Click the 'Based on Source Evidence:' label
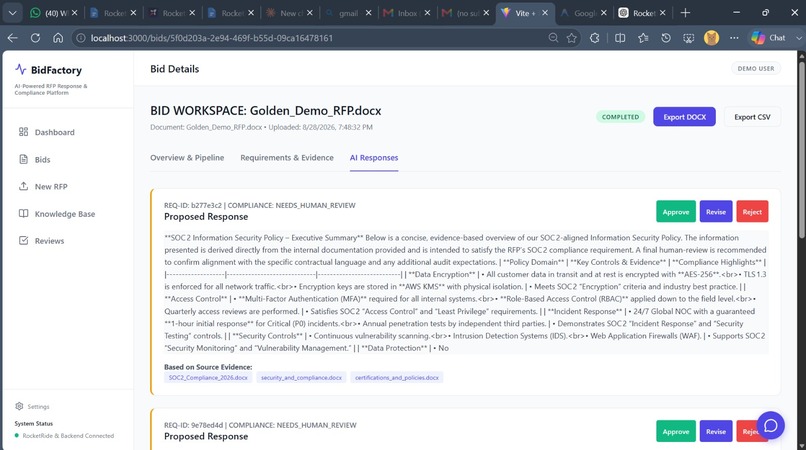Image resolution: width=806 pixels, height=450 pixels. click(208, 367)
